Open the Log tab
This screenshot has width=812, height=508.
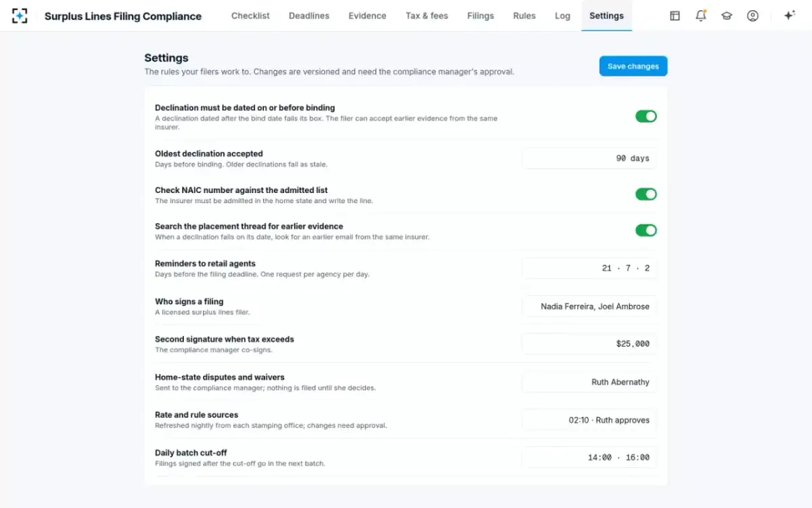pyautogui.click(x=562, y=16)
